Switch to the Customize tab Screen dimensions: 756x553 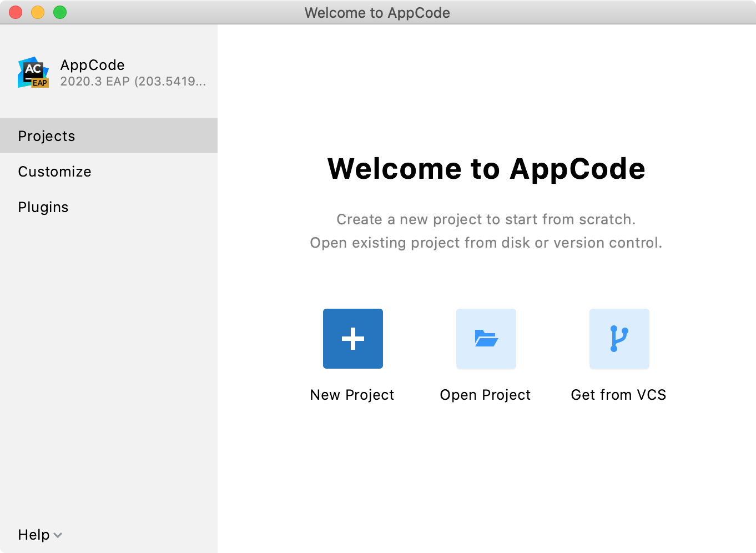(109, 171)
